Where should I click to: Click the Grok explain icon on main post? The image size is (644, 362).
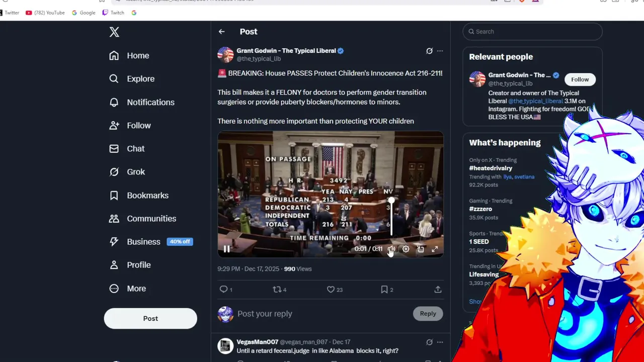pyautogui.click(x=429, y=51)
